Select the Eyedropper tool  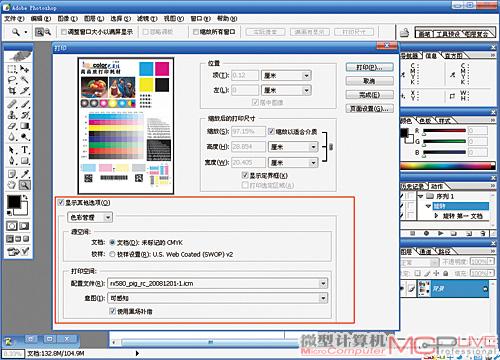coord(25,174)
